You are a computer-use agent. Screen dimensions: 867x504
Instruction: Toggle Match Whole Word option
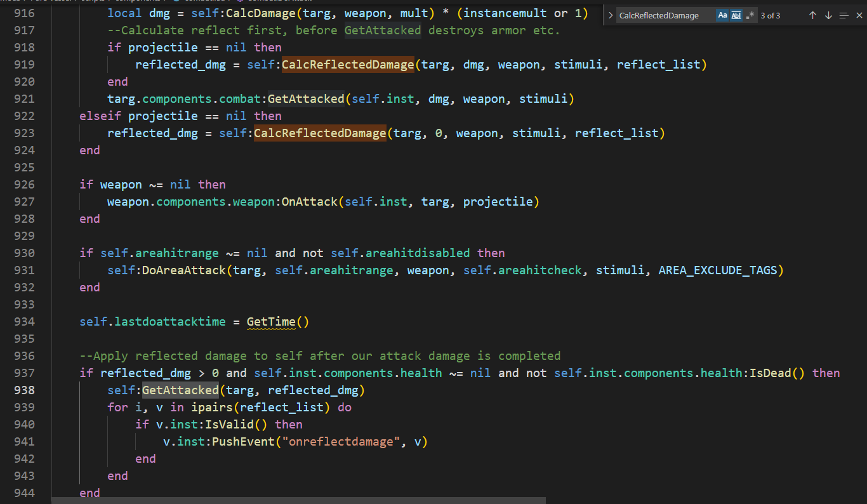coord(736,15)
